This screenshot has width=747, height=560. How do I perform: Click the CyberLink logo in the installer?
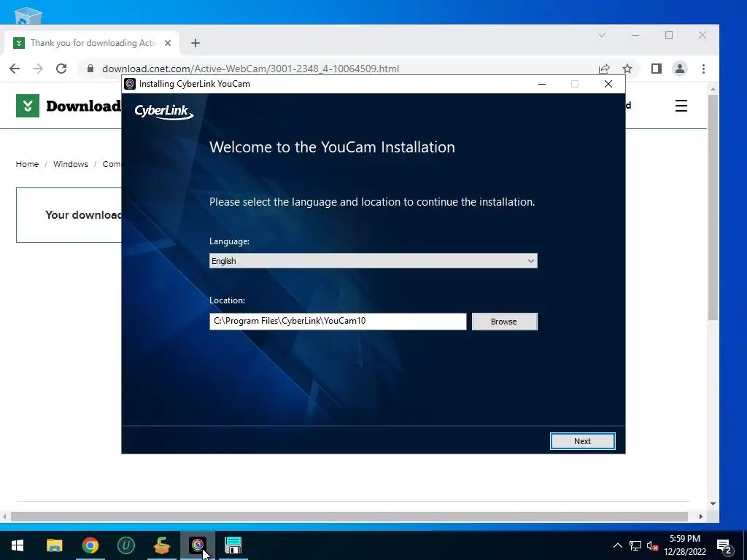(x=164, y=112)
